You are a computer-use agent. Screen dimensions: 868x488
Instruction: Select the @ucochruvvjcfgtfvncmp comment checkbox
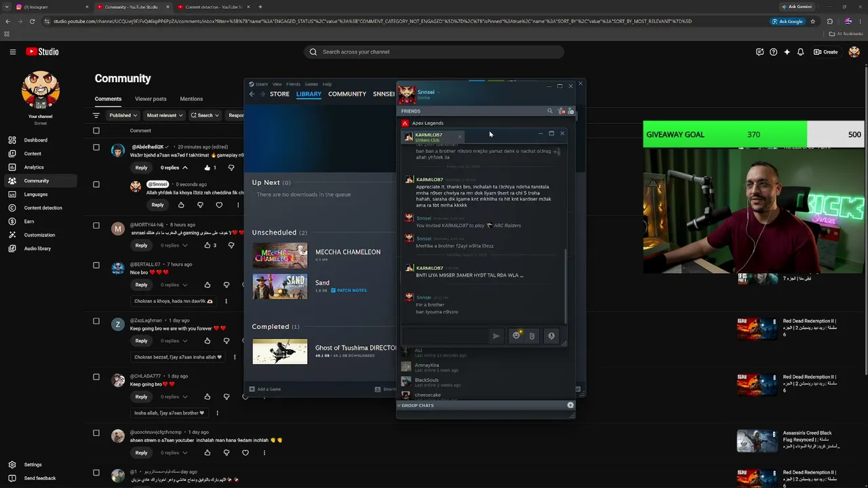(96, 433)
